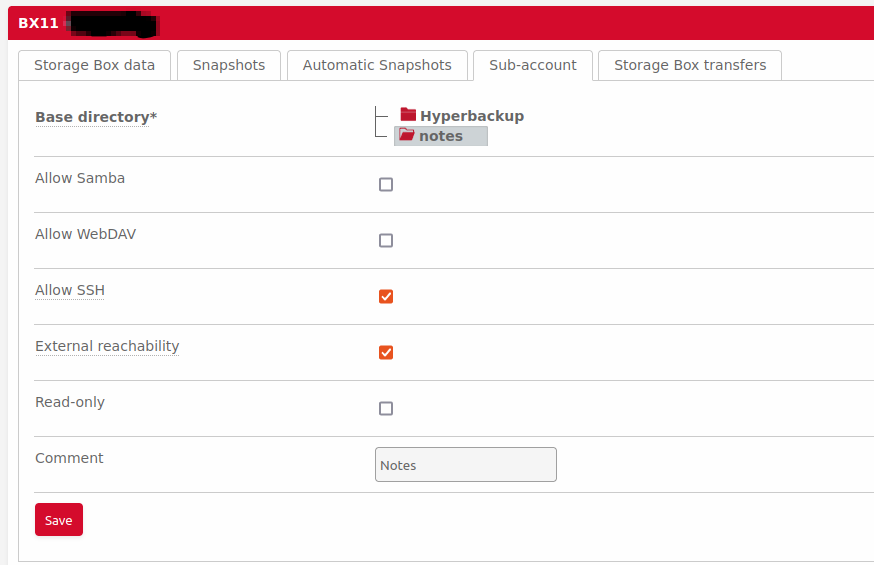The height and width of the screenshot is (565, 874).
Task: Click the Allow SSH label text
Action: coord(70,291)
